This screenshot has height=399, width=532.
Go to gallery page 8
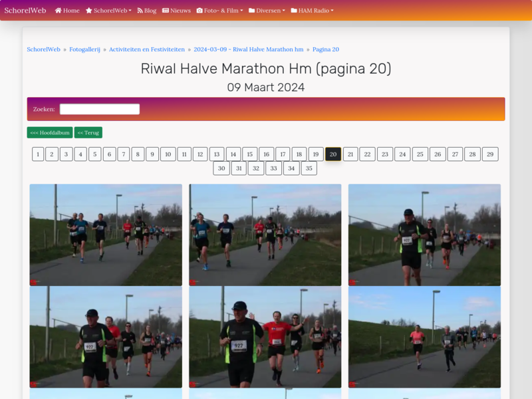coord(138,154)
